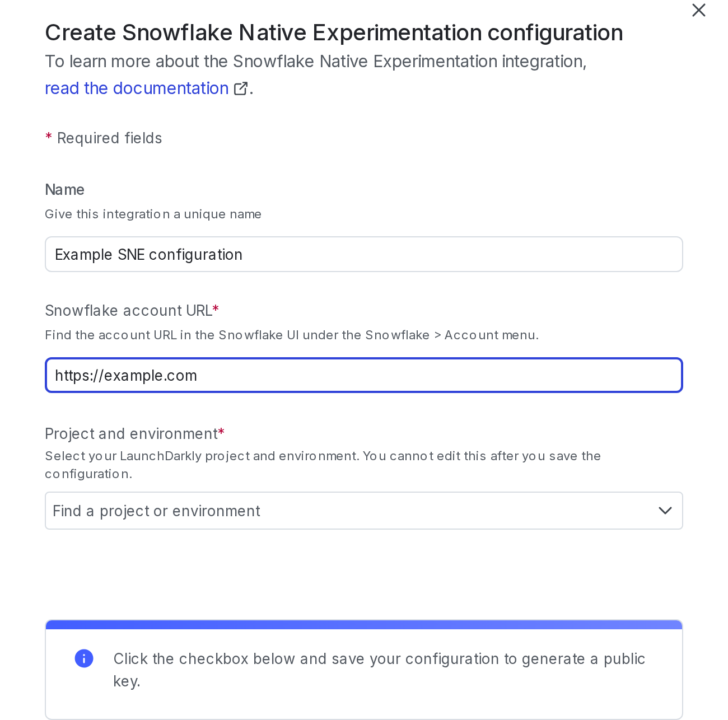Click the Project and environment section label
This screenshot has width=728, height=720.
[131, 434]
